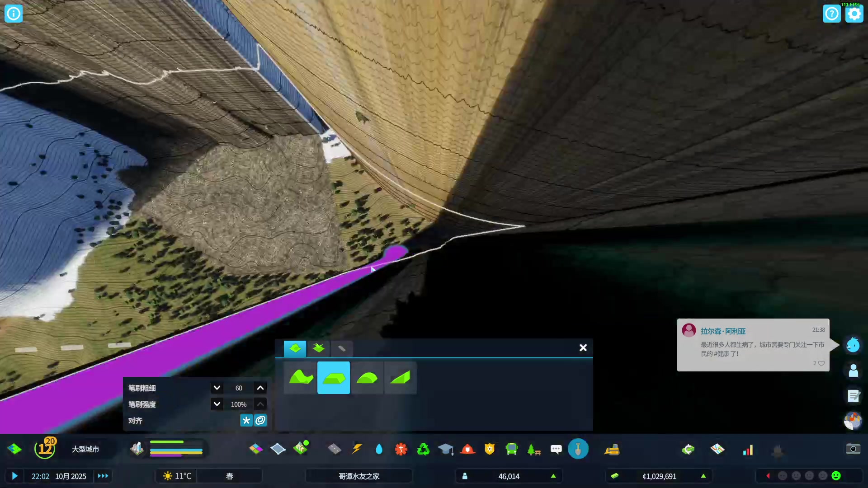Open the zones tool menu
This screenshot has width=868, height=488.
(256, 449)
